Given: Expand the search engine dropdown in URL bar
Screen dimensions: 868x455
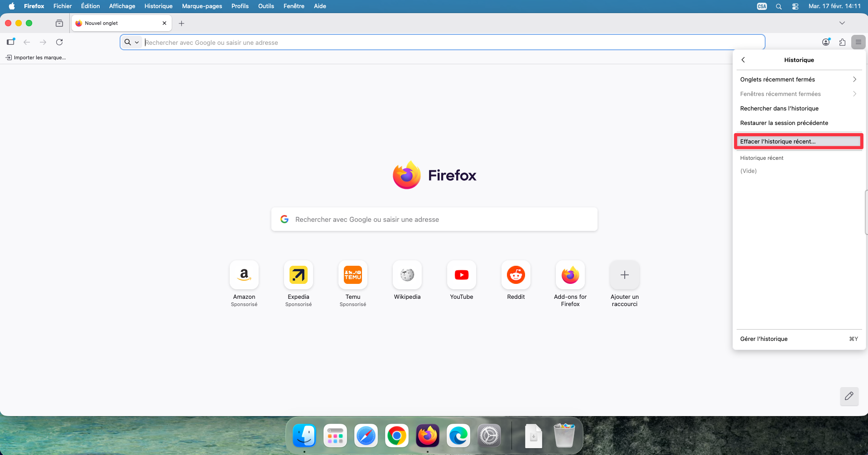Looking at the screenshot, I should pyautogui.click(x=132, y=42).
